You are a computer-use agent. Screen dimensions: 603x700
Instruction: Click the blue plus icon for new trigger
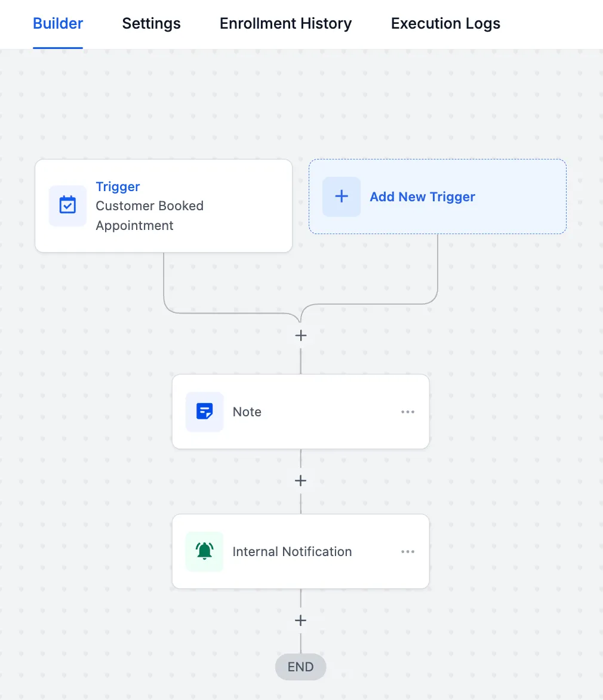coord(342,197)
